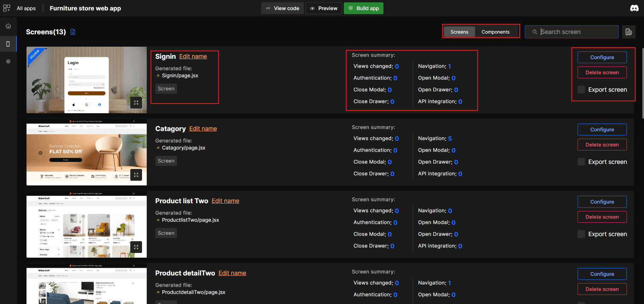Click the JS icon beside ProductdetailTwo/page.jsx
This screenshot has height=304, width=644.
[158, 292]
